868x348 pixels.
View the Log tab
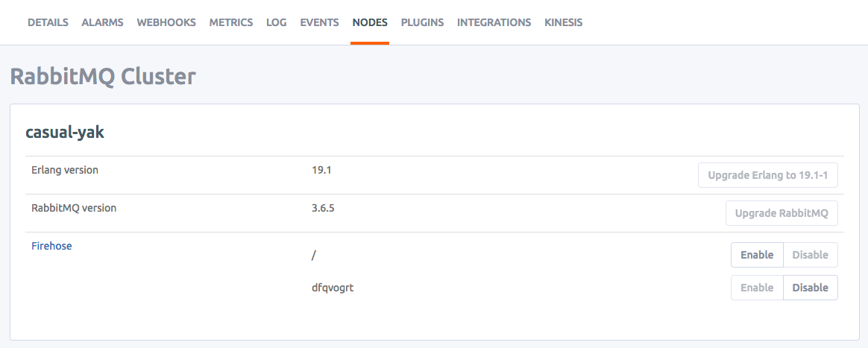pos(276,22)
